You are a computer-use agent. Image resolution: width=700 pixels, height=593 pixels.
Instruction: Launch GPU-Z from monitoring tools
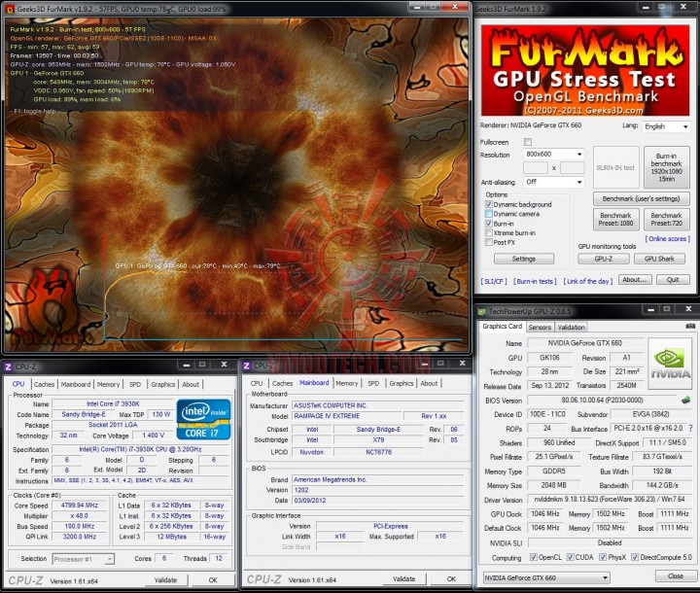[604, 259]
